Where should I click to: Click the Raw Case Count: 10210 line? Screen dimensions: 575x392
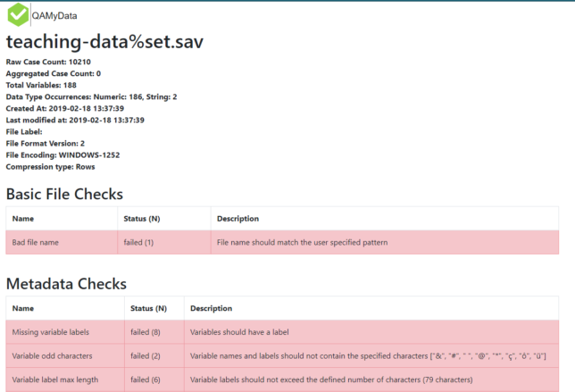tap(48, 62)
